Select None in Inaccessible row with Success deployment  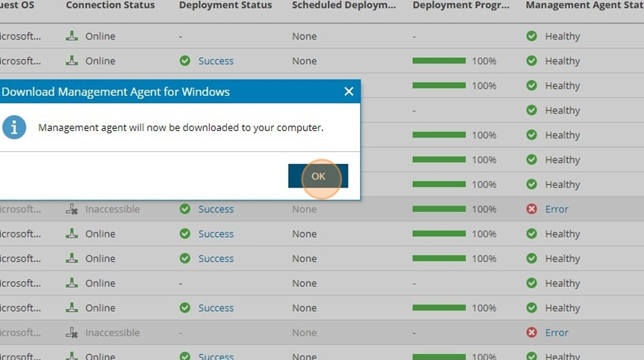tap(304, 209)
